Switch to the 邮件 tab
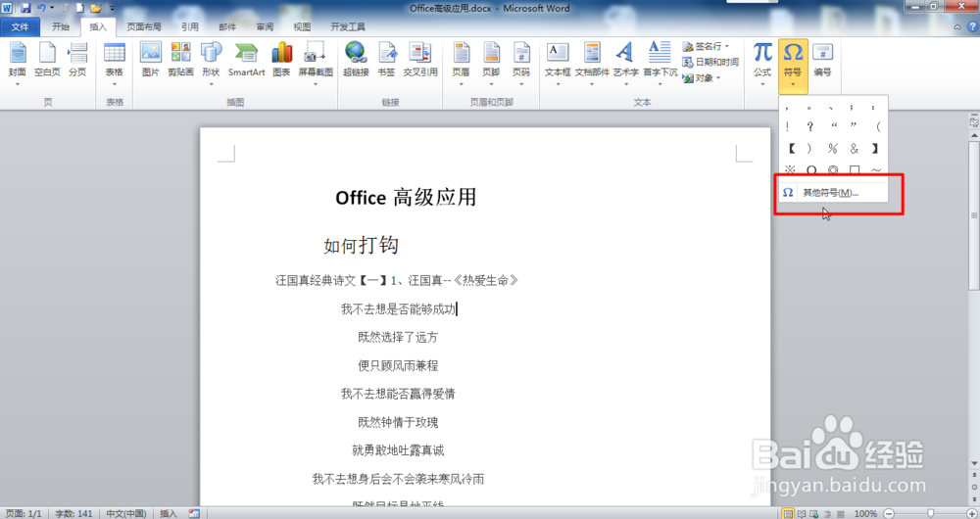Image resolution: width=980 pixels, height=519 pixels. [x=227, y=26]
